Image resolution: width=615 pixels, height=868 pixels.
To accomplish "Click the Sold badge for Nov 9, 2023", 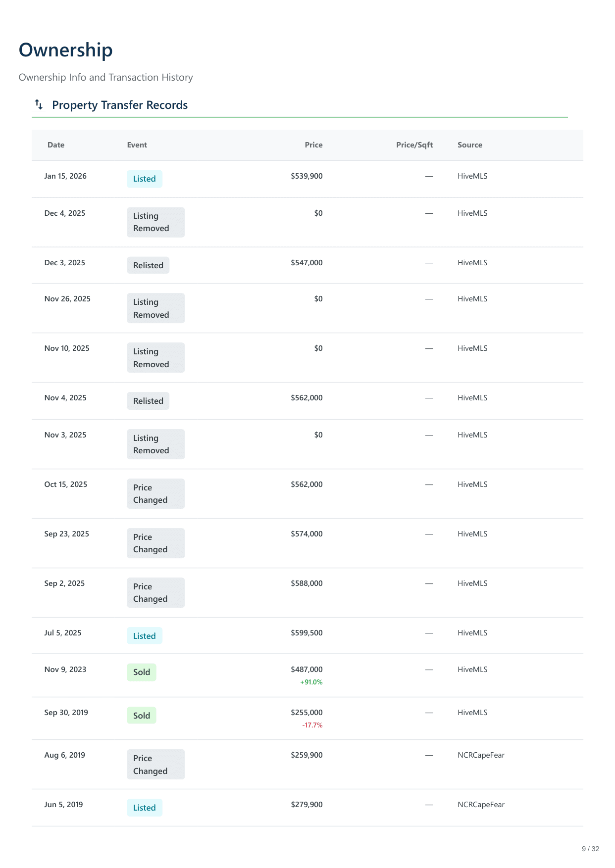I will click(141, 672).
